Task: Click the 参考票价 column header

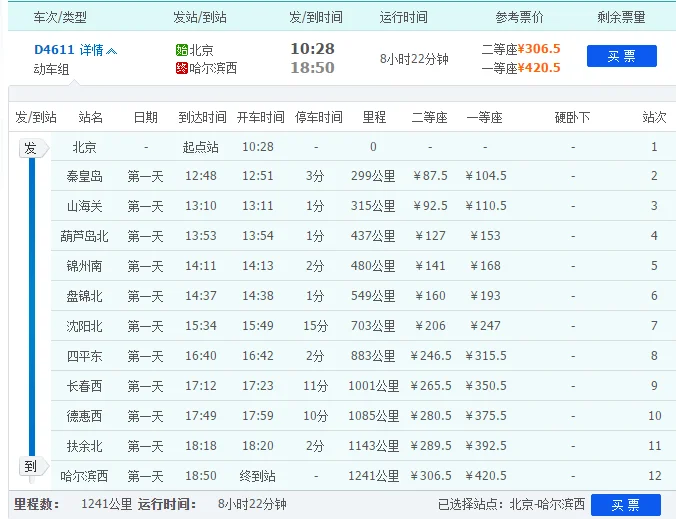Action: 520,17
